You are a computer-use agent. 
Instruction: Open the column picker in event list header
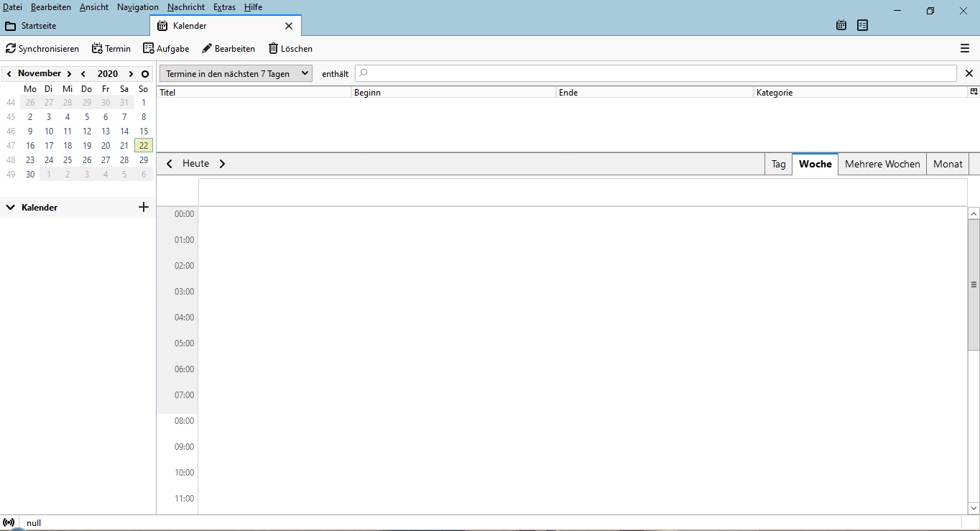[974, 92]
